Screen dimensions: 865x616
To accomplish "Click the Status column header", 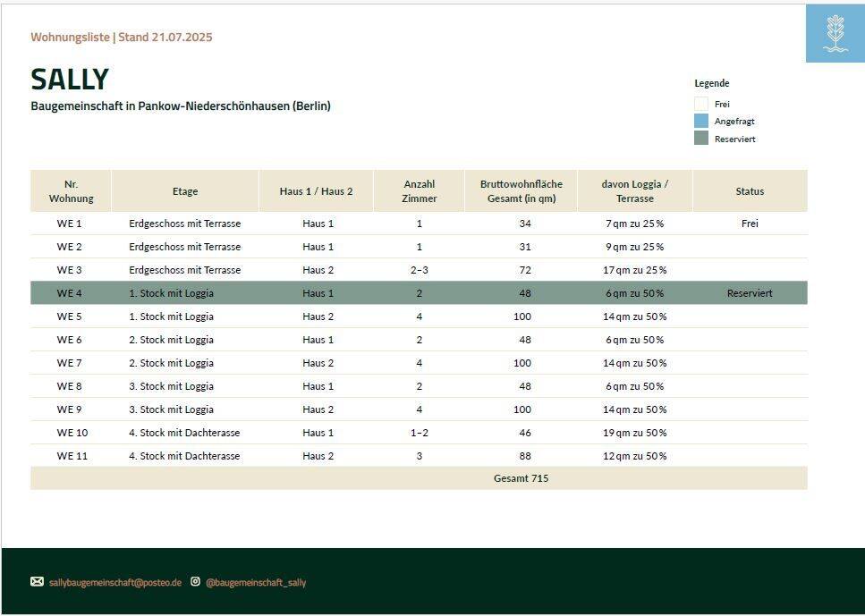I will 750,191.
